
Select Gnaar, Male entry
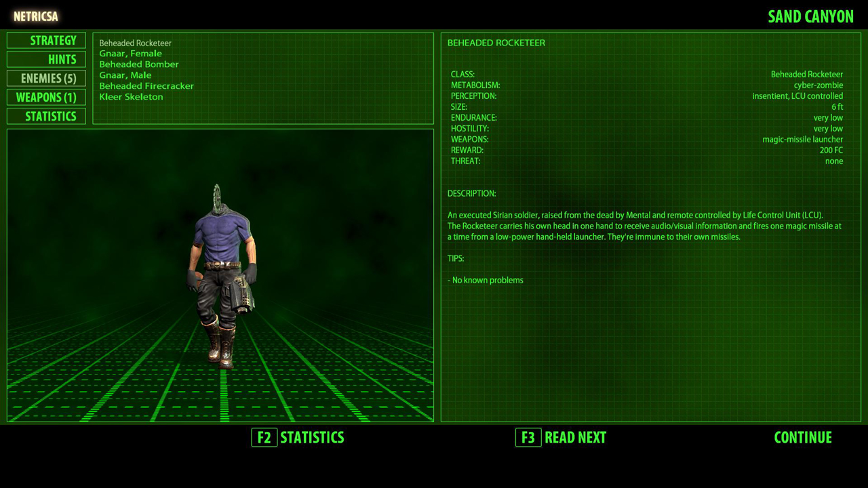coord(125,75)
